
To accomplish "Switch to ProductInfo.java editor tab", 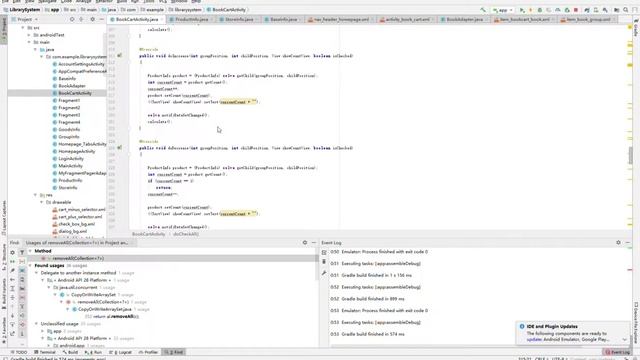I will [191, 19].
